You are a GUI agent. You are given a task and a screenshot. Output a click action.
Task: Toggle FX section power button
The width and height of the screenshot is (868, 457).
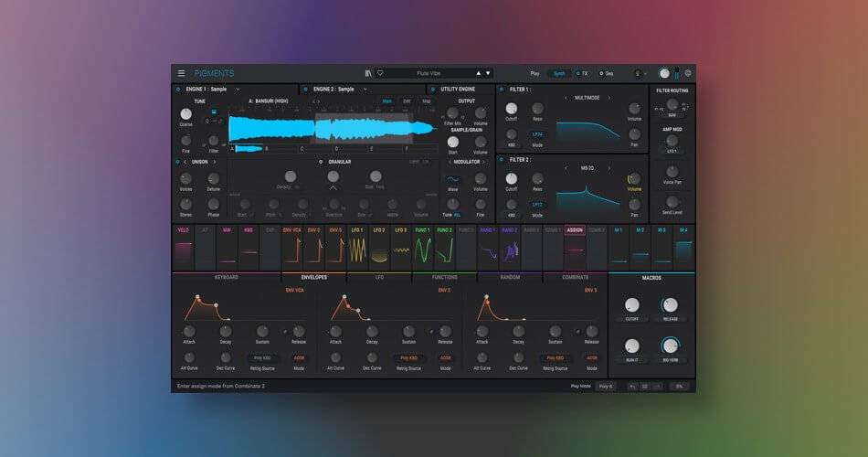[578, 73]
